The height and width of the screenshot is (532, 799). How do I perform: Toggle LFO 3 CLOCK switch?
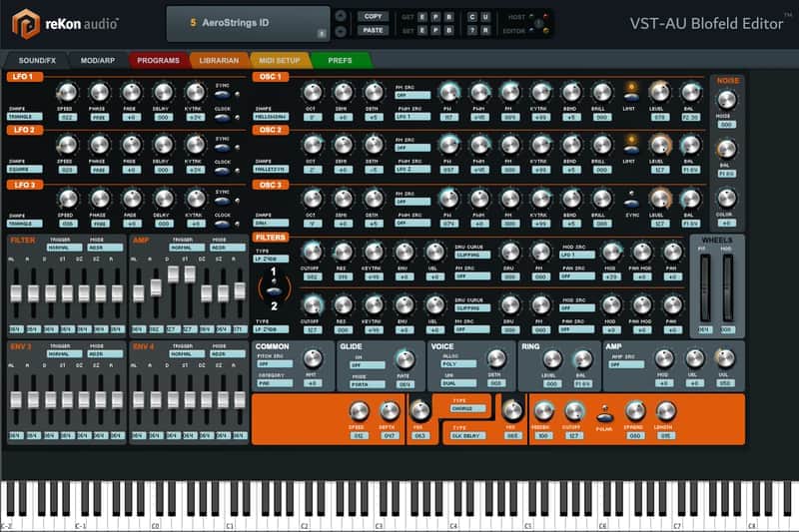(x=222, y=224)
